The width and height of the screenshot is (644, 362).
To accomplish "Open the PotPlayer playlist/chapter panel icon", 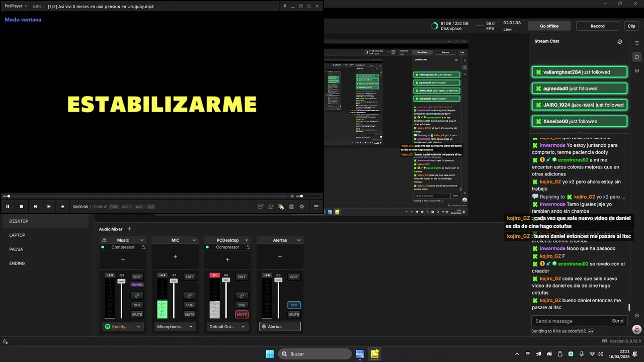I will (x=281, y=207).
